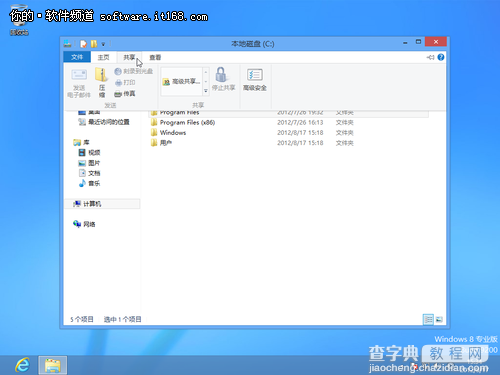Close the 本地磁盘 (C:) window

coord(436,42)
